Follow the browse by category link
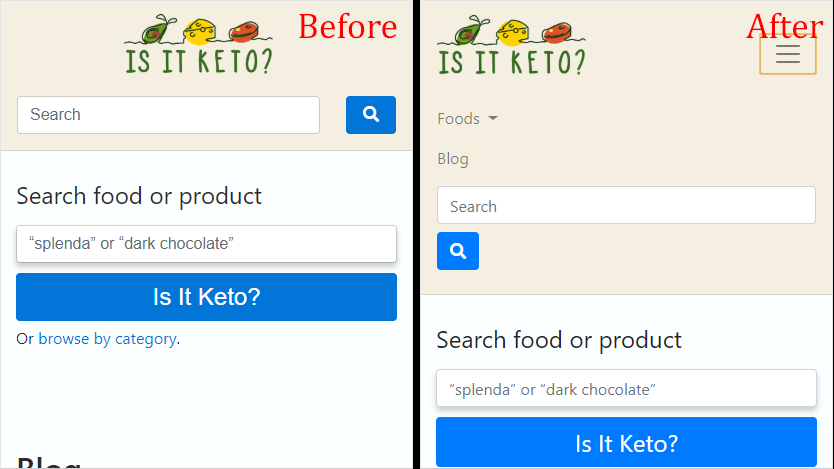 (x=107, y=339)
